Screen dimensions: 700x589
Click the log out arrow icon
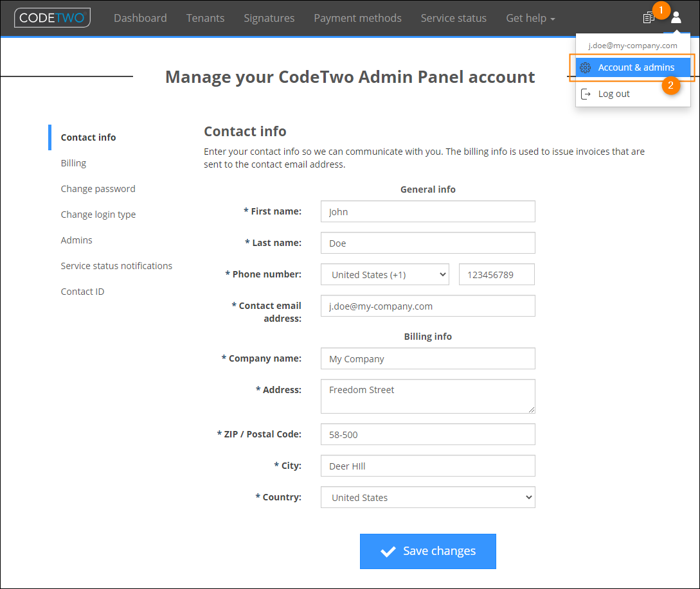pos(586,93)
